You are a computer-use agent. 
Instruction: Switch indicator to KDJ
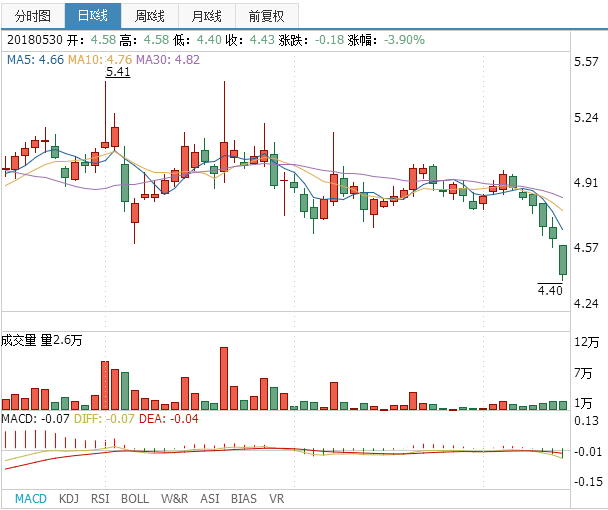[69, 498]
